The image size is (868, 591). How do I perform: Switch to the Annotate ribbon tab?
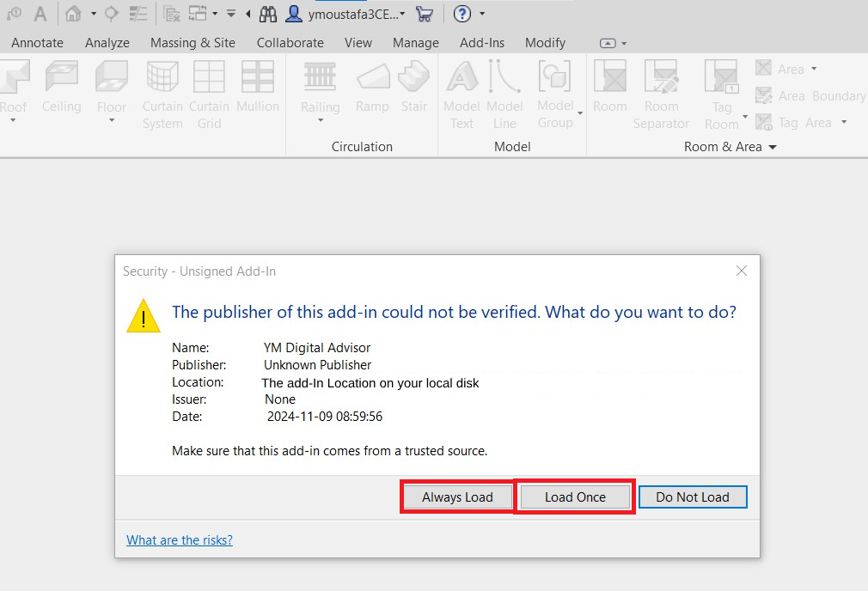tap(37, 43)
